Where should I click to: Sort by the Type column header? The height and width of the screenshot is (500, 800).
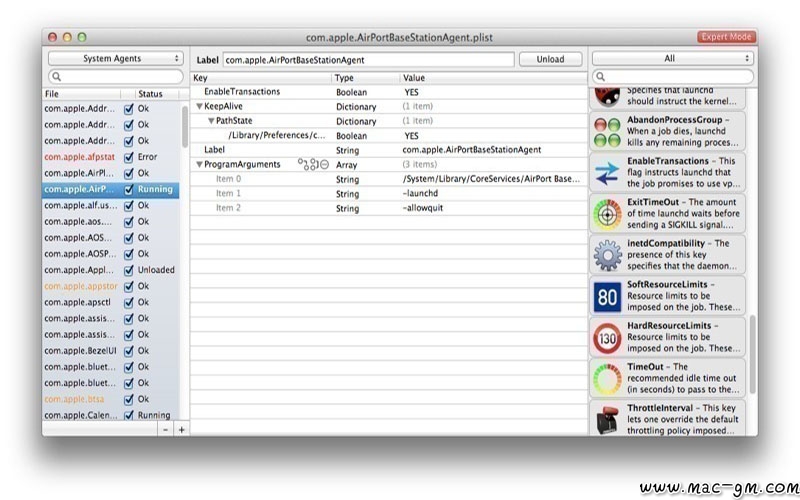click(366, 78)
